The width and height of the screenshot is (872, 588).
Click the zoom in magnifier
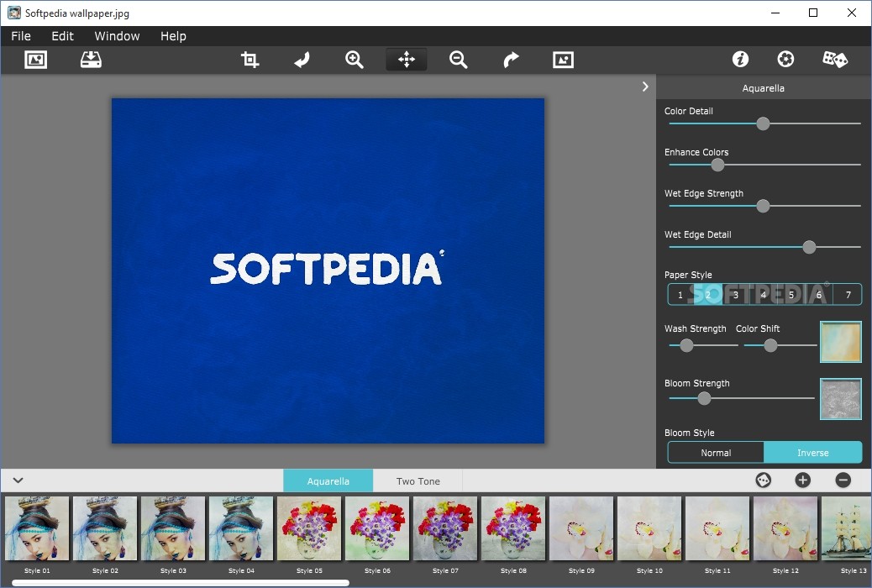click(355, 60)
